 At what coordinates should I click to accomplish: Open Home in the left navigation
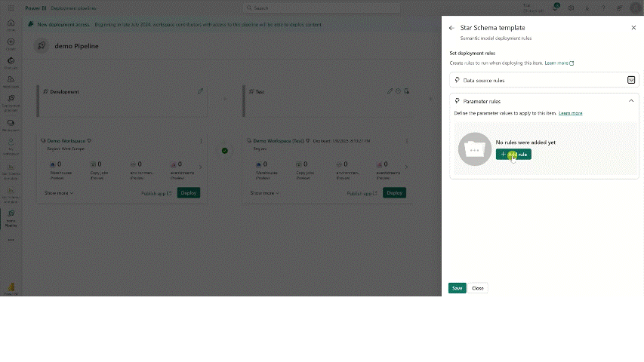[11, 25]
